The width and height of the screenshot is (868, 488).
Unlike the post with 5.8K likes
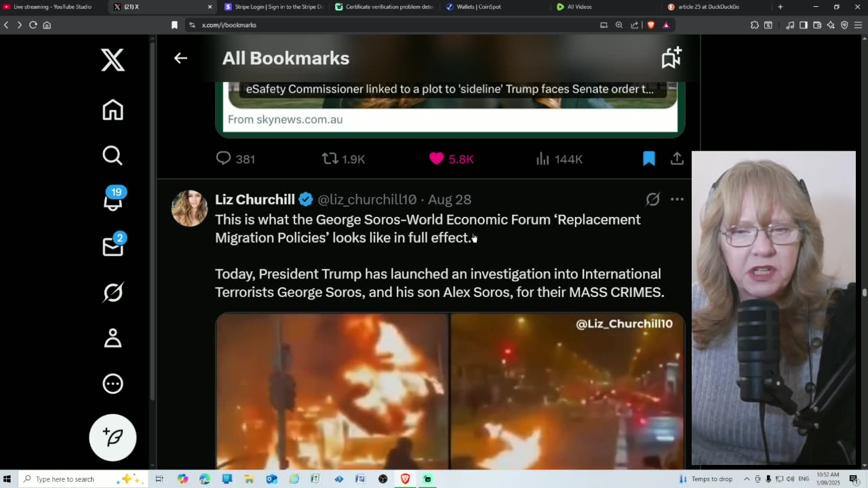pyautogui.click(x=451, y=159)
